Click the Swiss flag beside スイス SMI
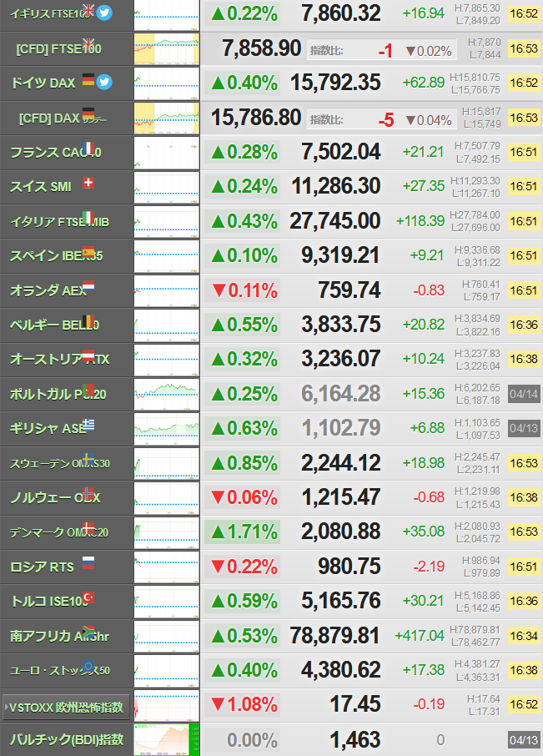This screenshot has height=756, width=543. 88,183
